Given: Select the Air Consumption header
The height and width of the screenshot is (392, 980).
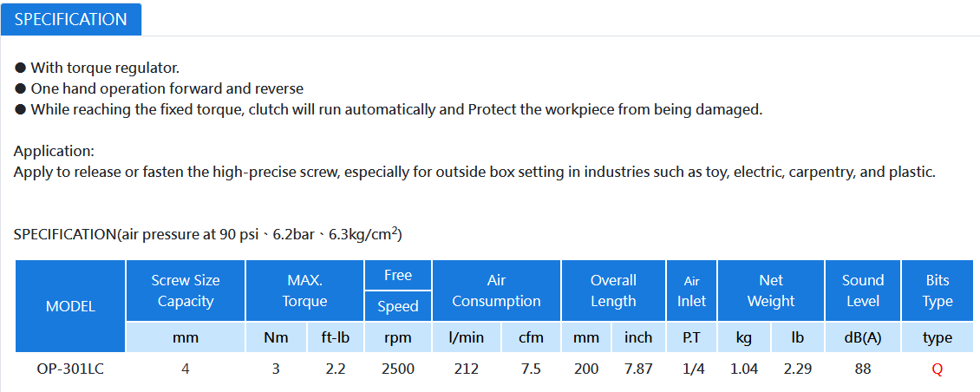Looking at the screenshot, I should coord(496,291).
